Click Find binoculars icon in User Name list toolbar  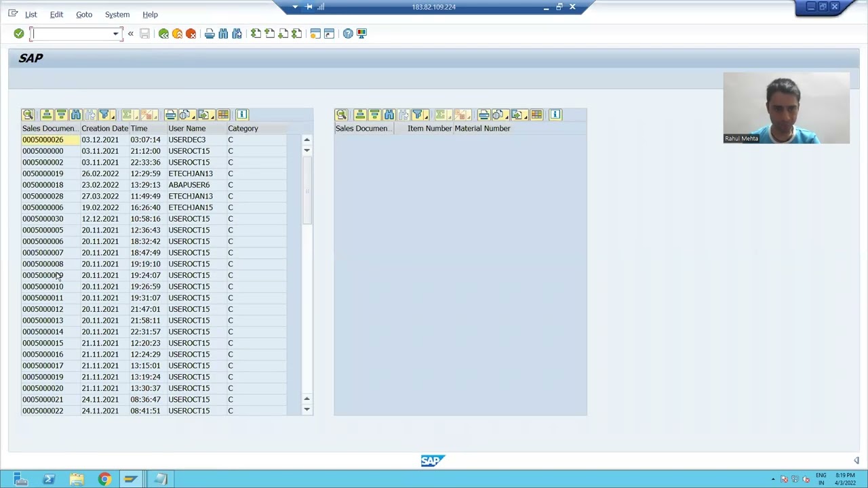click(75, 115)
